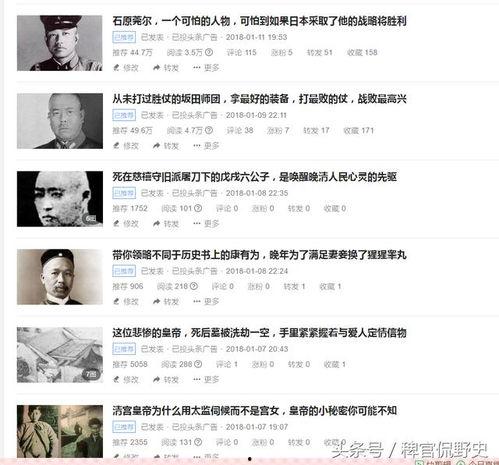Screen dimensions: 499x465
Task: Open the article titled 石原莞尔，一个可怕的人物
Action: tap(259, 21)
